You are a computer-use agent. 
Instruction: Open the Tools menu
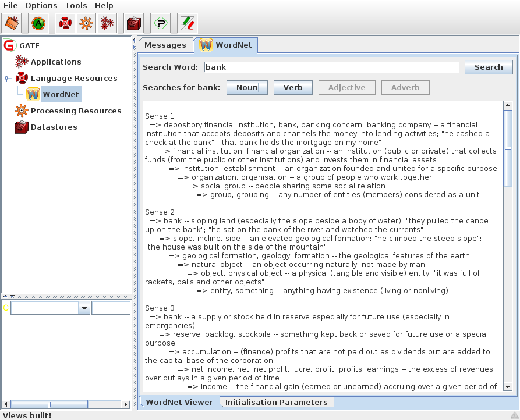76,6
